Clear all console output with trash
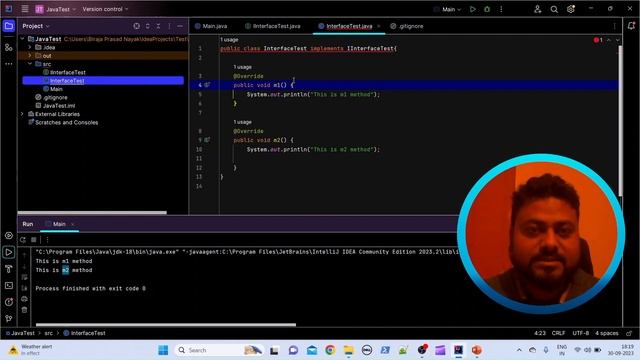Screen dimensions: 640x360 tap(24, 310)
